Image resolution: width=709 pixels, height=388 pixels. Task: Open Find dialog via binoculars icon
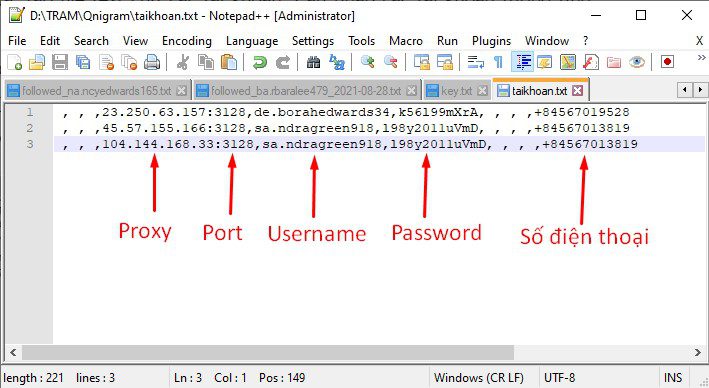pyautogui.click(x=313, y=62)
